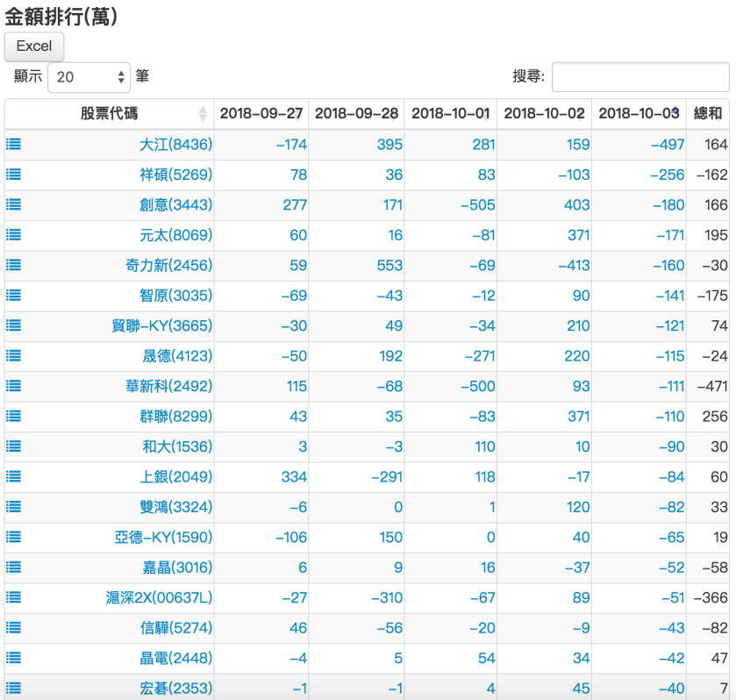Click the detail icon for 滬深2X(00637L)
This screenshot has width=736, height=700.
pos(12,597)
